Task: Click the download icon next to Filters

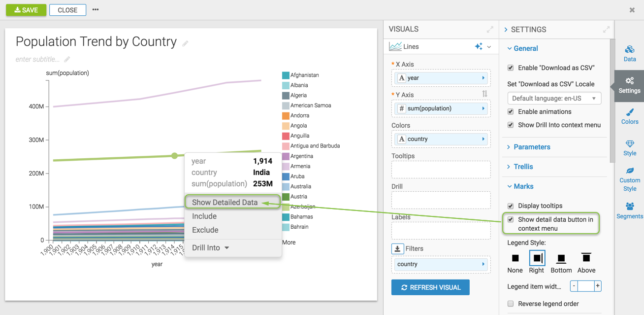Action: pos(397,249)
